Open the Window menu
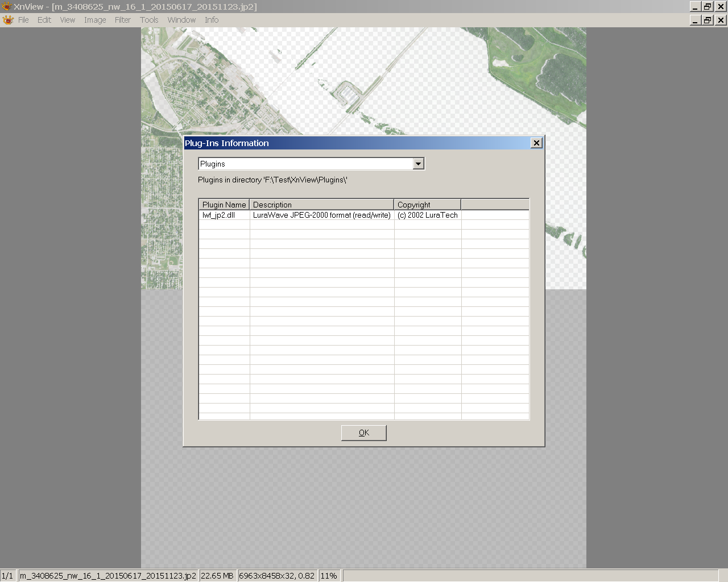Viewport: 728px width, 582px height. 181,20
